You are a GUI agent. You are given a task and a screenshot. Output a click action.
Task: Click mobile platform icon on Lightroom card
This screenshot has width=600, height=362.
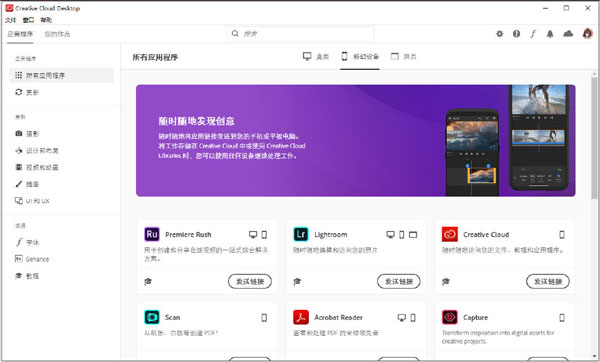401,235
